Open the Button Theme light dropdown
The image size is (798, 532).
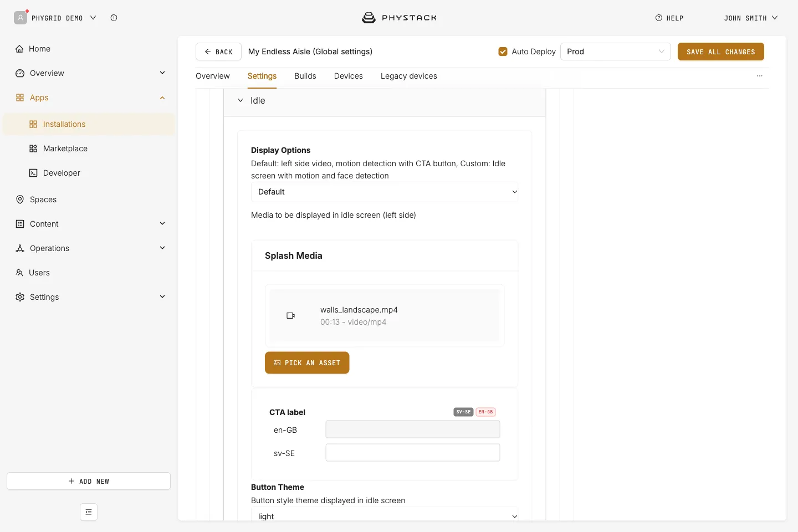click(385, 515)
